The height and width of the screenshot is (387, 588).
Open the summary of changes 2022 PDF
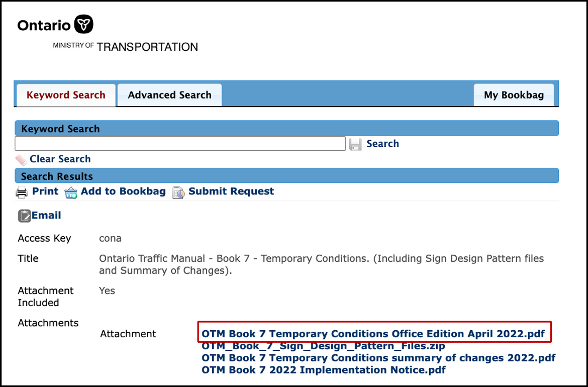pos(378,358)
